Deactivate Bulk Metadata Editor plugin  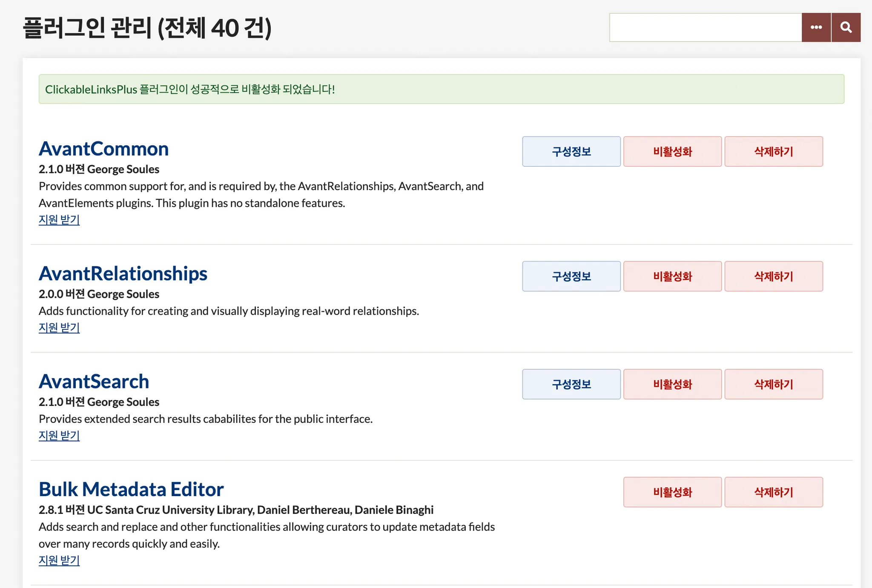click(x=672, y=492)
